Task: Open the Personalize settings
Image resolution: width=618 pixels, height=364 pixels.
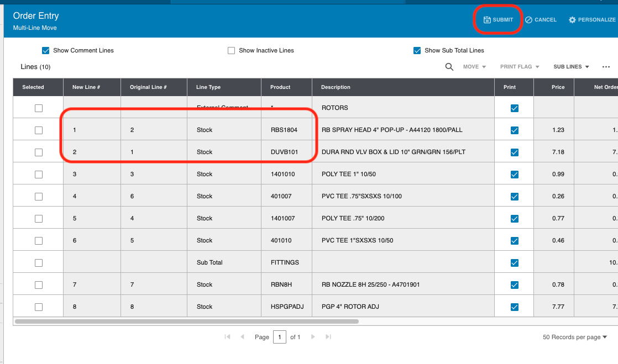Action: click(x=592, y=20)
